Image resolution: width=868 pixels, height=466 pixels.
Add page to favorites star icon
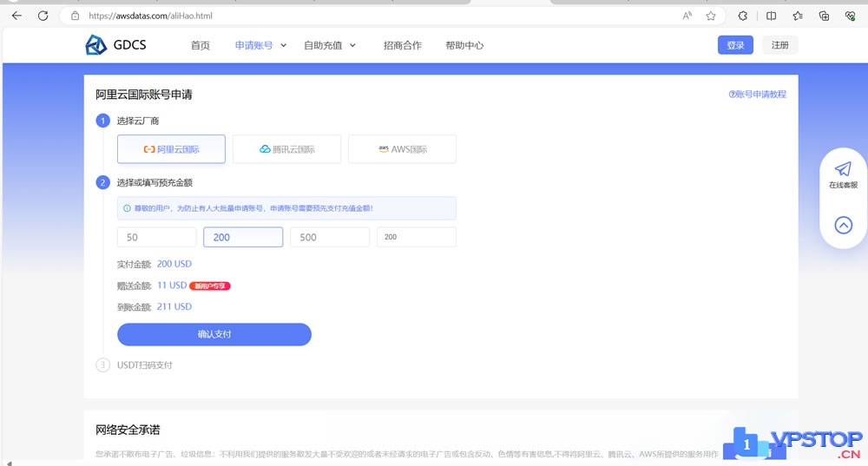711,16
